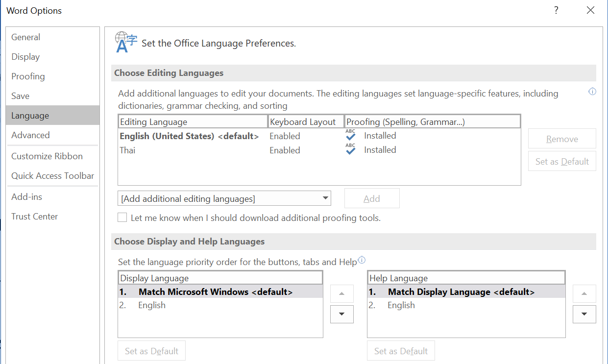
Task: Click the proofing checkmark icon for Thai
Action: click(x=350, y=150)
